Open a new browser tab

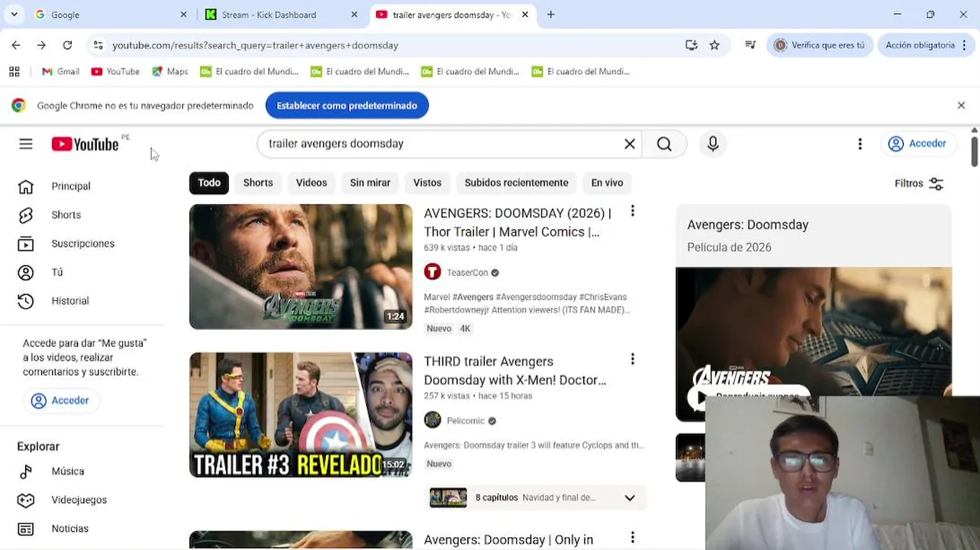click(x=550, y=15)
